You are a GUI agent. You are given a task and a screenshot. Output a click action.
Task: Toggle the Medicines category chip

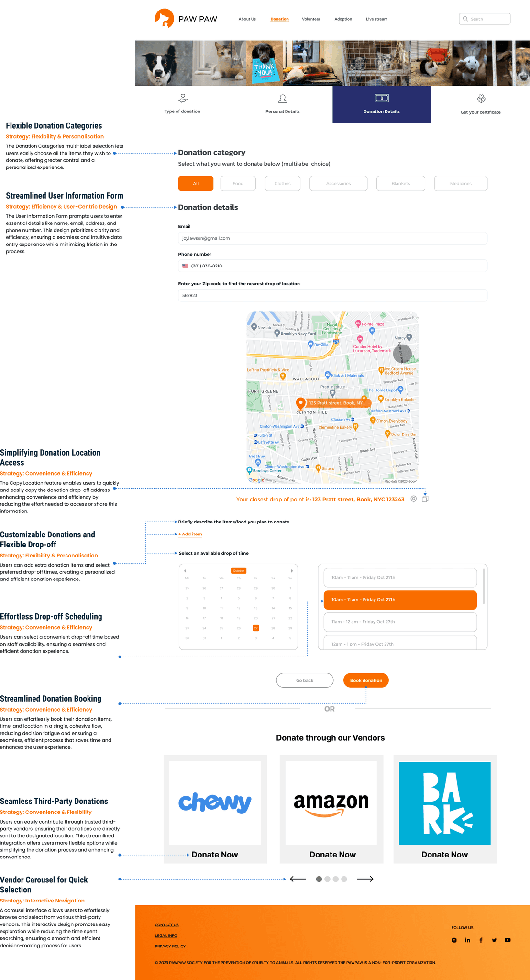coord(461,183)
